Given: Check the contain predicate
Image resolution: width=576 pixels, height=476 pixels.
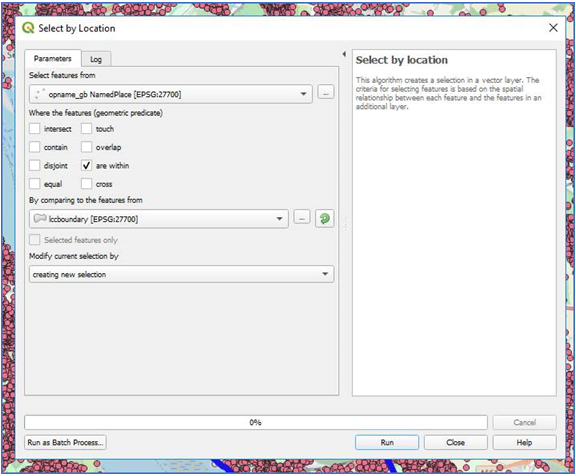Looking at the screenshot, I should click(x=35, y=147).
